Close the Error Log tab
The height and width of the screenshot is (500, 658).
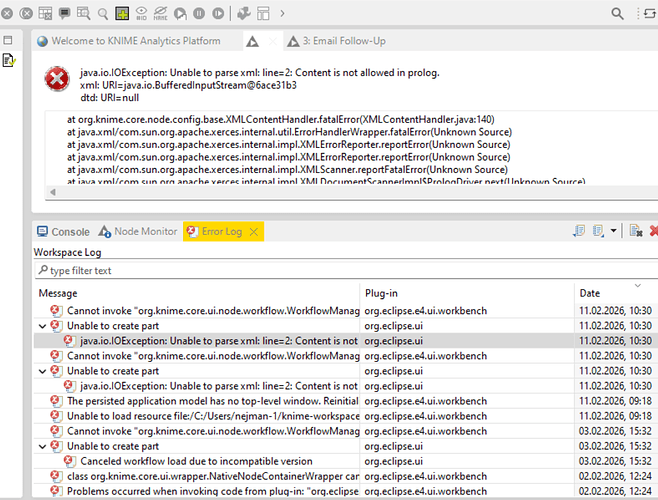coord(254,231)
